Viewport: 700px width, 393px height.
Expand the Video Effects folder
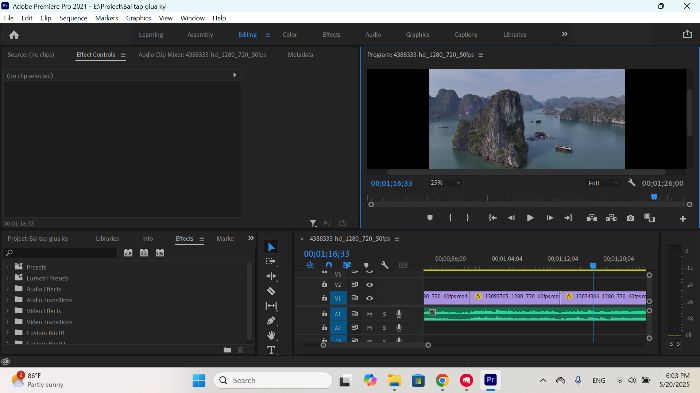click(7, 311)
